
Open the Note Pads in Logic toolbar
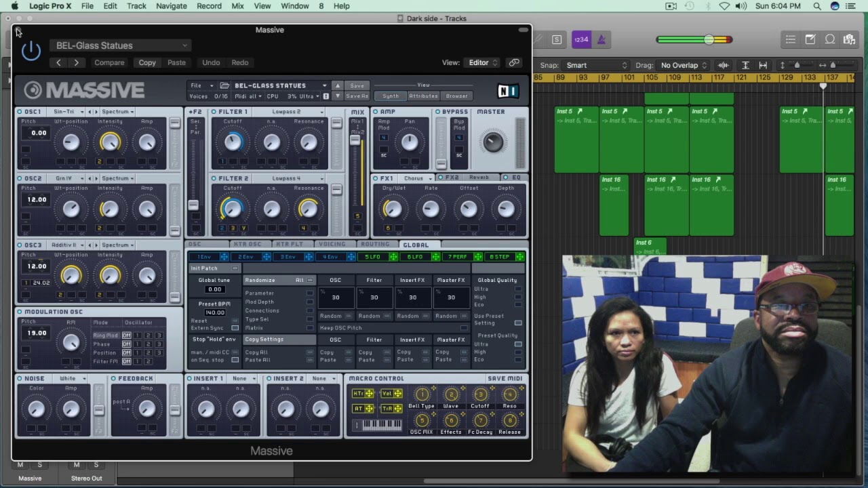click(810, 39)
